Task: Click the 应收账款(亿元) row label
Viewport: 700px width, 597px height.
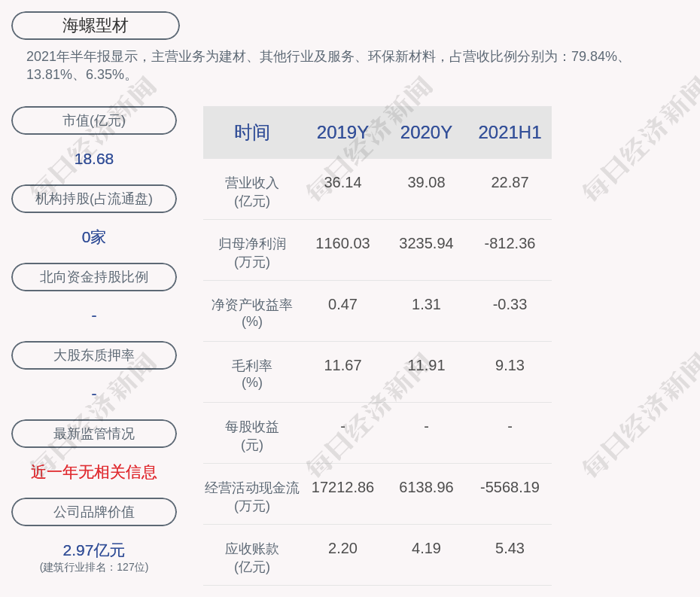Action: pos(252,557)
